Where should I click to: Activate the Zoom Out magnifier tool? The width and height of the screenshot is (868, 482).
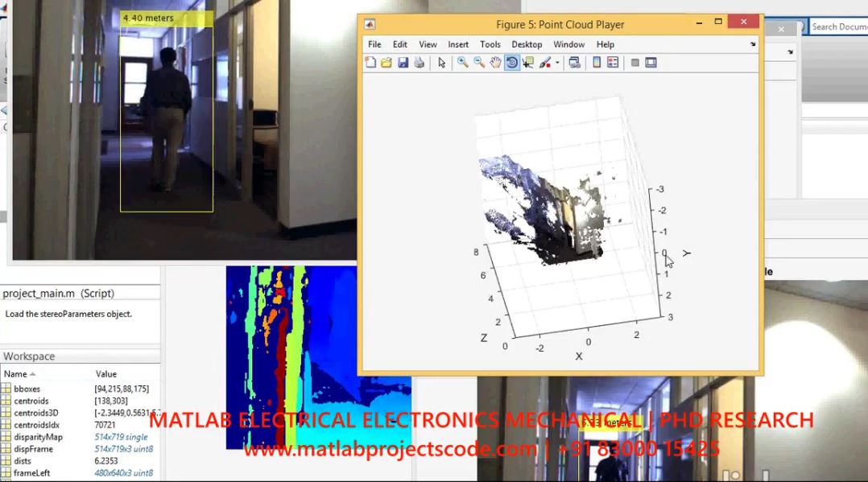pos(479,63)
